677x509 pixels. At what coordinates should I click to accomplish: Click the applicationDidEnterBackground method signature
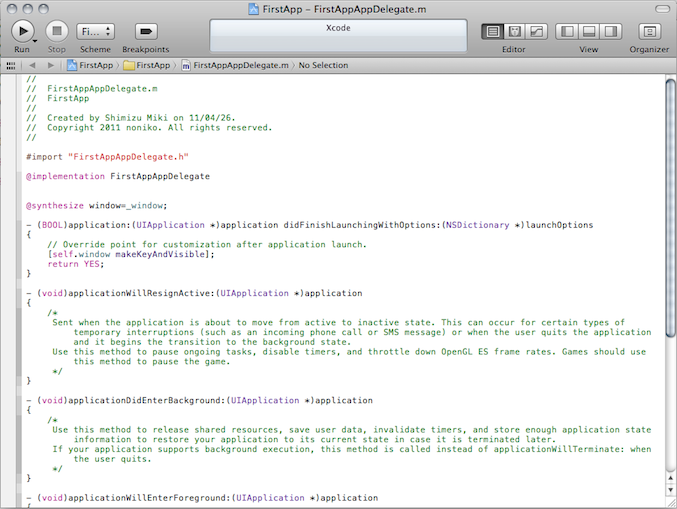[x=199, y=400]
